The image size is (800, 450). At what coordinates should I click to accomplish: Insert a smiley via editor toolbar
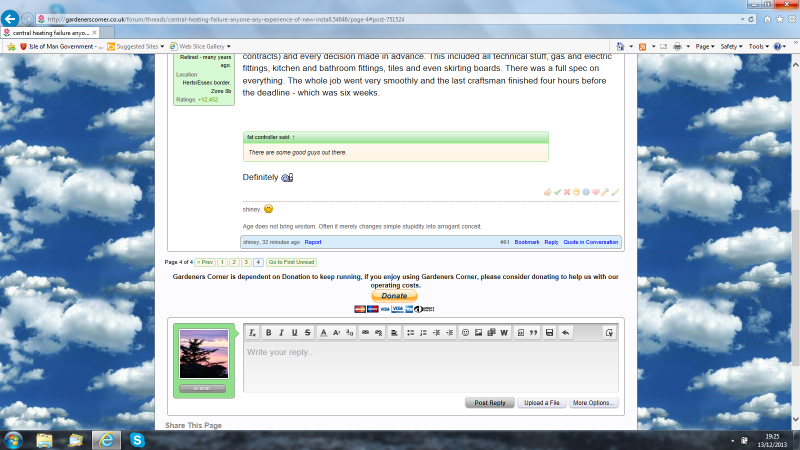465,332
